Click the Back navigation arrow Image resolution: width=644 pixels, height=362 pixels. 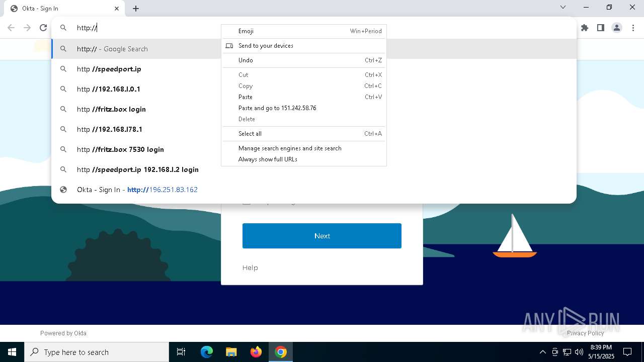point(11,28)
